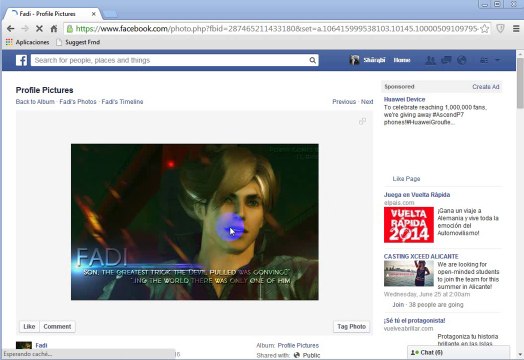
Task: Open friend requests icon
Action: click(x=430, y=60)
